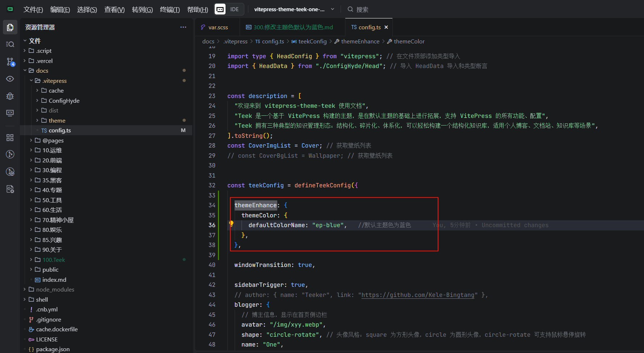Click the LICENSE key icon
The width and height of the screenshot is (644, 353).
point(31,339)
